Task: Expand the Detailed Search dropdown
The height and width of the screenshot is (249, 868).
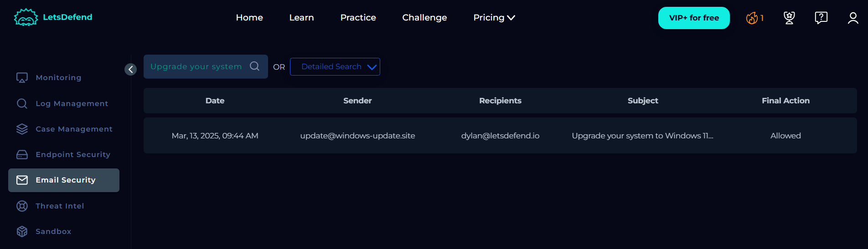Action: pyautogui.click(x=335, y=66)
